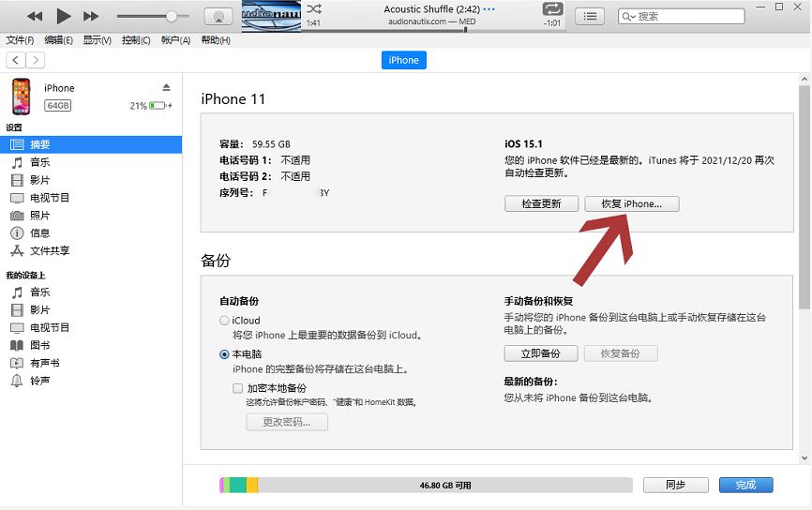Skip to the next track

(91, 16)
